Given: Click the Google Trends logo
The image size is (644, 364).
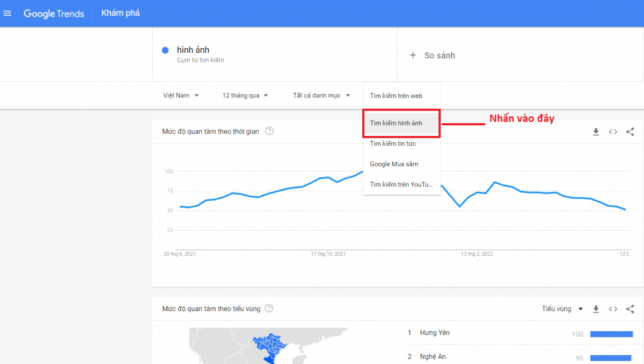Looking at the screenshot, I should [x=54, y=14].
